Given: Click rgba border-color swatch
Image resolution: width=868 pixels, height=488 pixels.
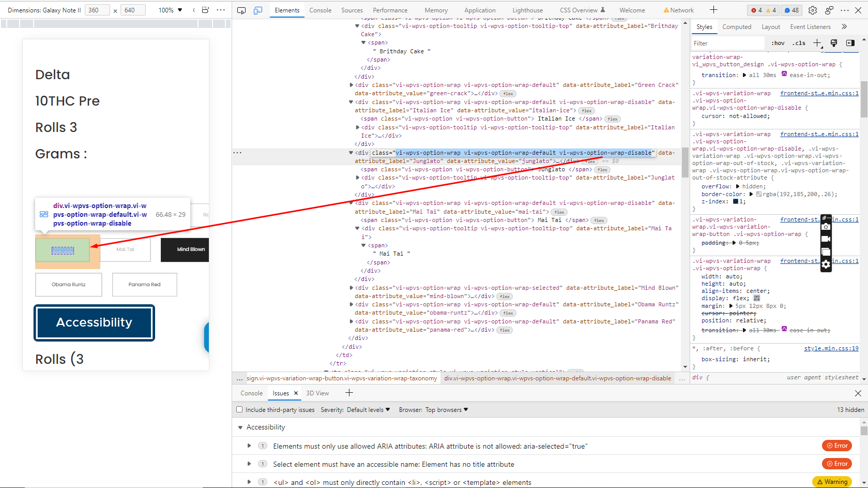Looking at the screenshot, I should pos(759,194).
